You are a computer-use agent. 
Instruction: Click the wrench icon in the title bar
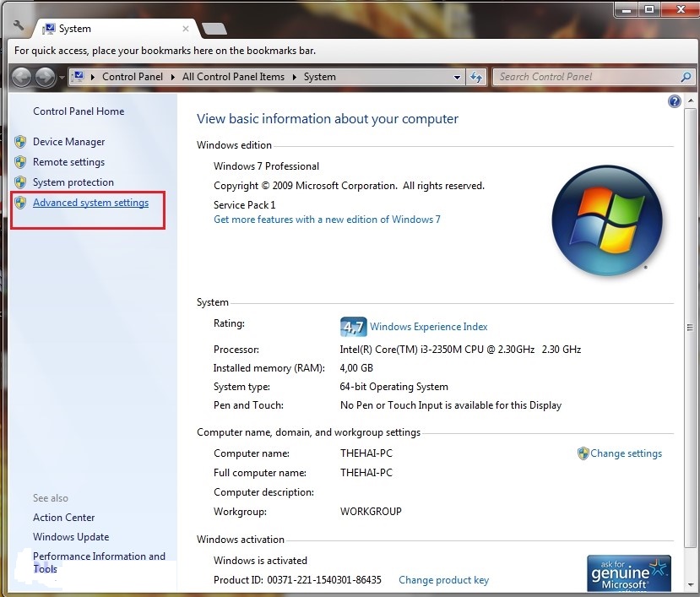click(19, 27)
